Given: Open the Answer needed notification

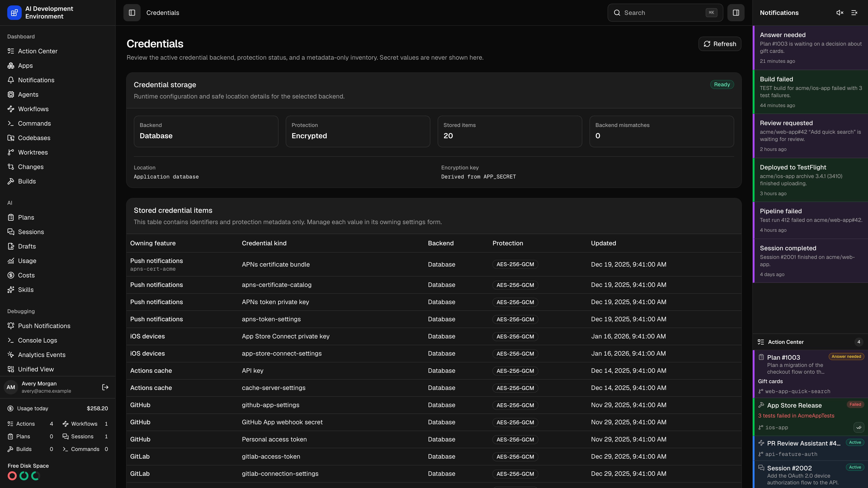Looking at the screenshot, I should [810, 48].
